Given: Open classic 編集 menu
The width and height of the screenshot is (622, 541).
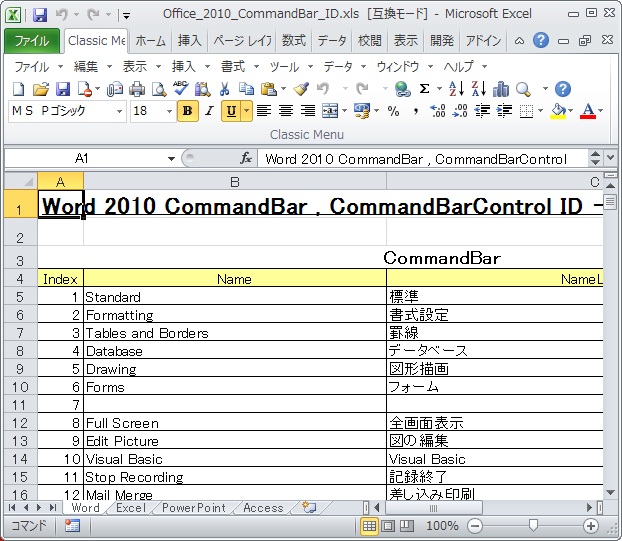Looking at the screenshot, I should 92,67.
